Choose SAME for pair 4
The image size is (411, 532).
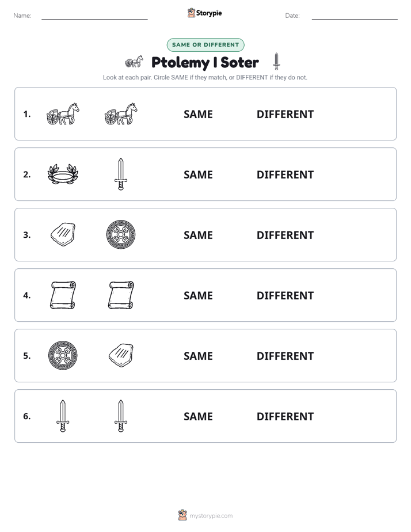(x=198, y=295)
